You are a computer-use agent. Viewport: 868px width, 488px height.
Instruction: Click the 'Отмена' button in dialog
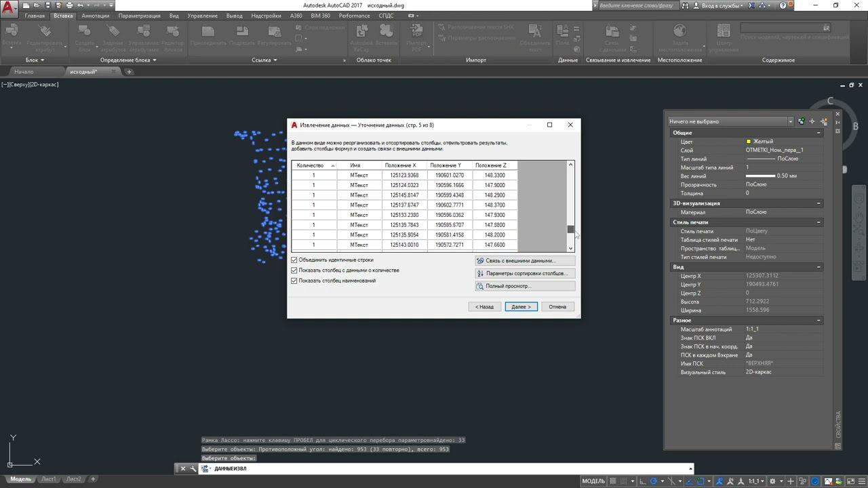[557, 307]
